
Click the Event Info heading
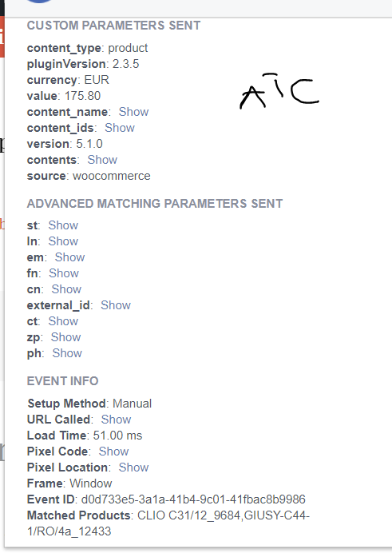click(x=62, y=381)
